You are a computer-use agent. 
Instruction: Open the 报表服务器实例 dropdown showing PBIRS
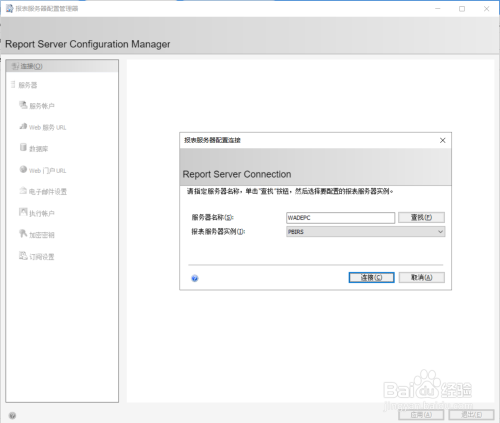(365, 232)
